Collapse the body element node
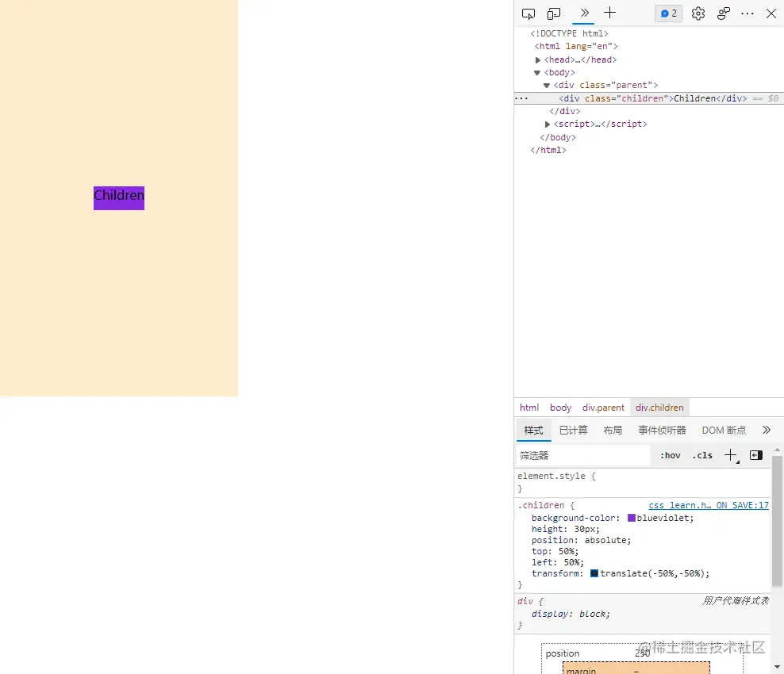Viewport: 784px width, 674px height. [x=537, y=73]
